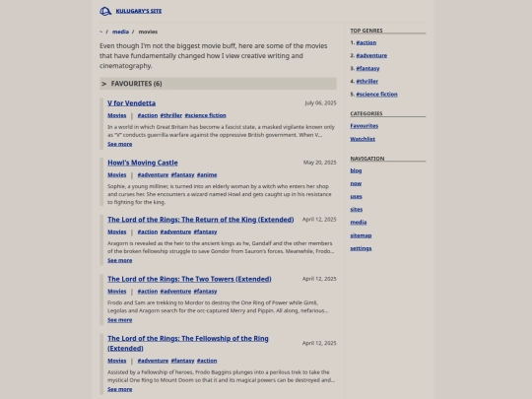The image size is (532, 399).
Task: Open the KULUGARY'S SITE home link
Action: click(139, 11)
